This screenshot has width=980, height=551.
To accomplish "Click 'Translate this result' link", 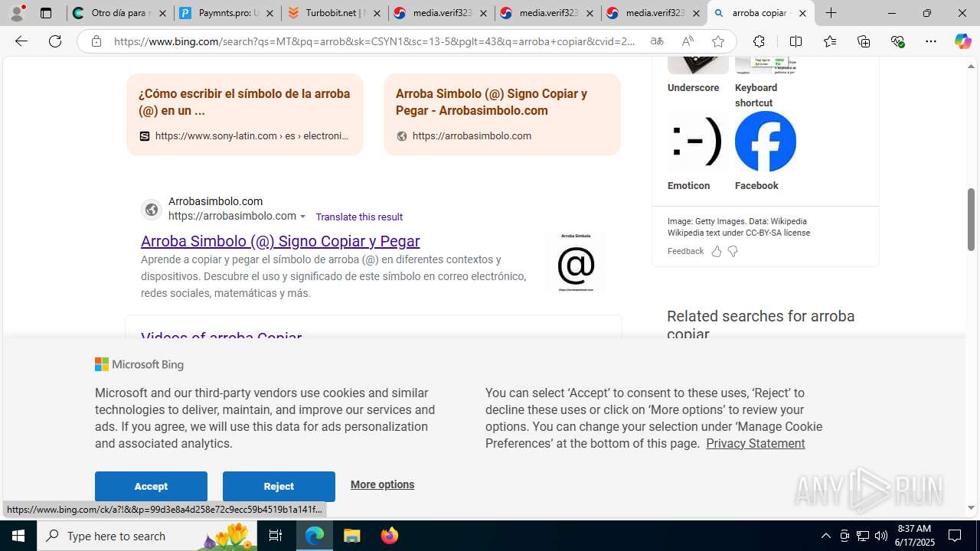I will 359,217.
